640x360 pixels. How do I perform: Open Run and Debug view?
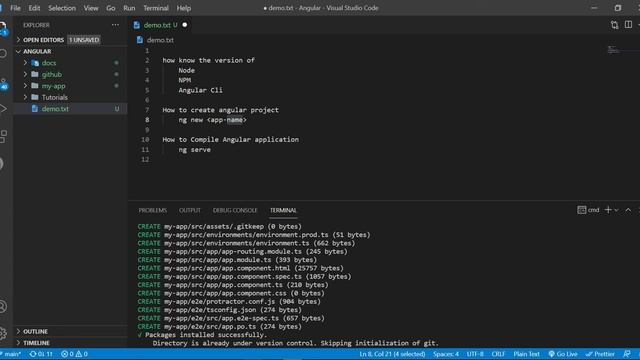pyautogui.click(x=3, y=109)
